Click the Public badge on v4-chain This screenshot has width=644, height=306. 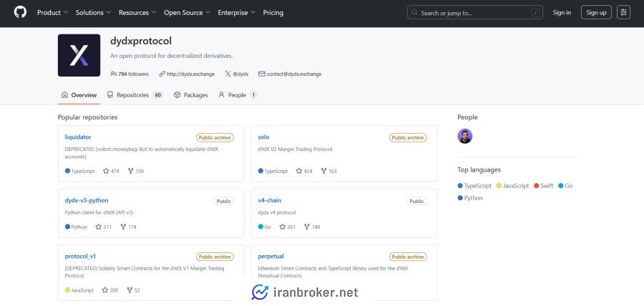tap(417, 202)
